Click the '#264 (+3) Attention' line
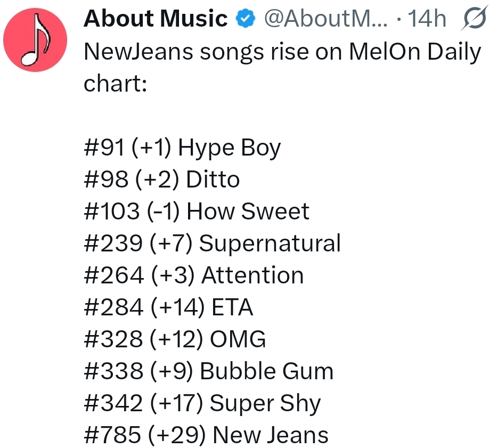The height and width of the screenshot is (448, 497). 194,276
